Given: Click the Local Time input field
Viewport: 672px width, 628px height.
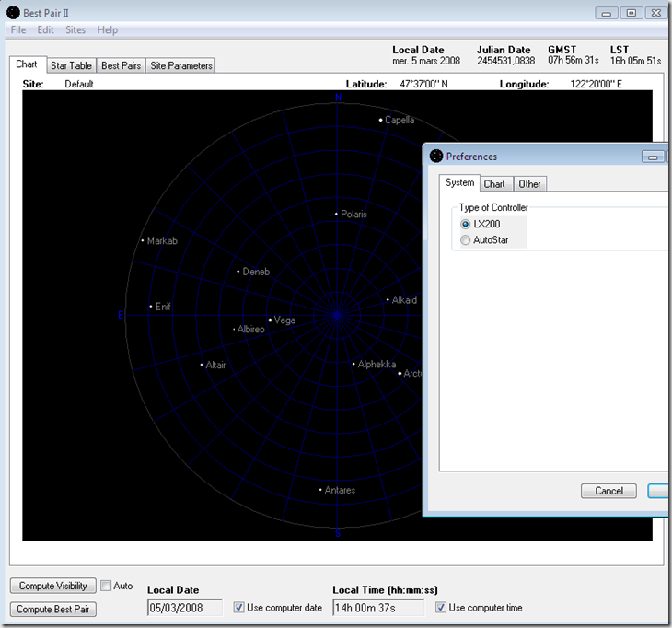Looking at the screenshot, I should [x=378, y=608].
